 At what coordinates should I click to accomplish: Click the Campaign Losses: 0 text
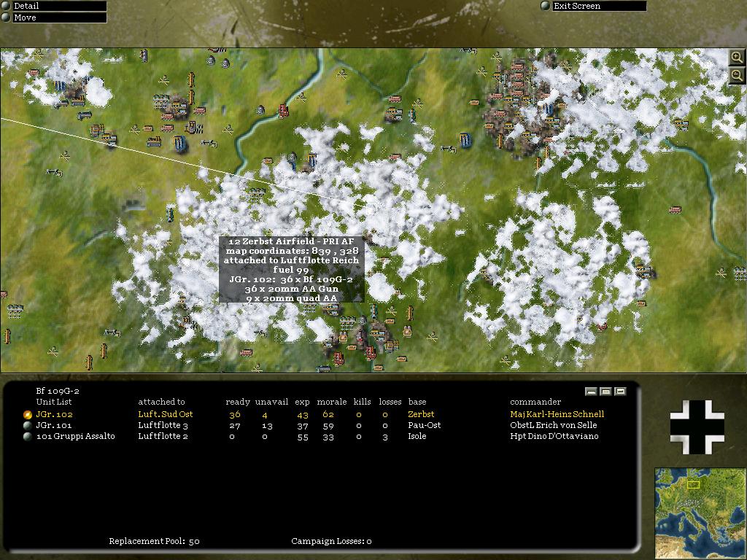332,542
